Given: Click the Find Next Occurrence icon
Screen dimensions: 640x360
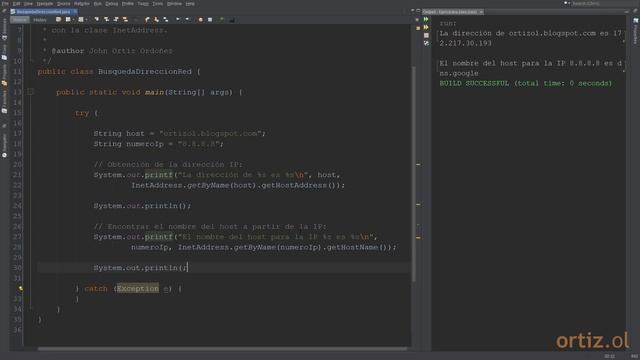Looking at the screenshot, I should tap(116, 20).
